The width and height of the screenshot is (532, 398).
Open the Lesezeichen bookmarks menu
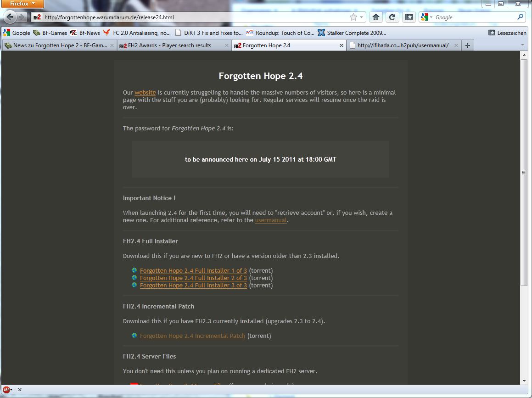(507, 33)
